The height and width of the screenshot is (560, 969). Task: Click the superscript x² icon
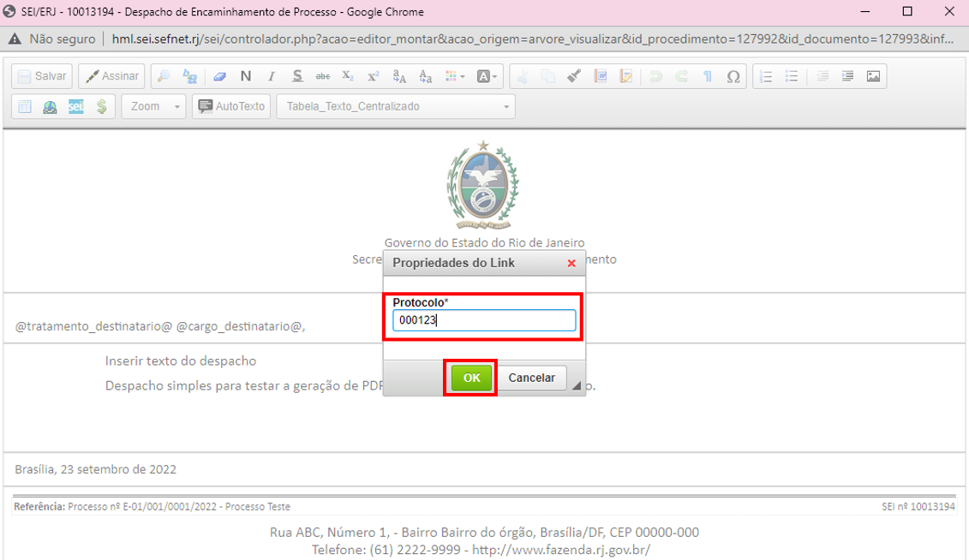(373, 76)
